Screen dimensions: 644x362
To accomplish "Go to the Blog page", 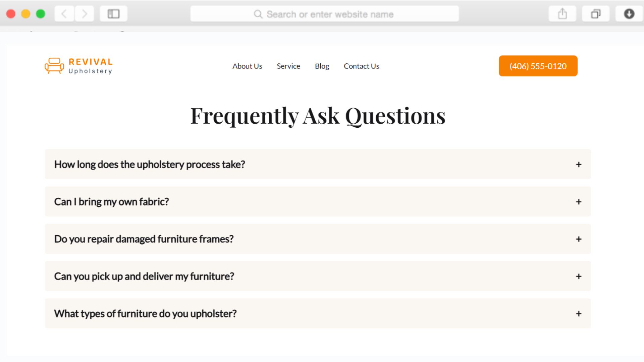I will (322, 66).
